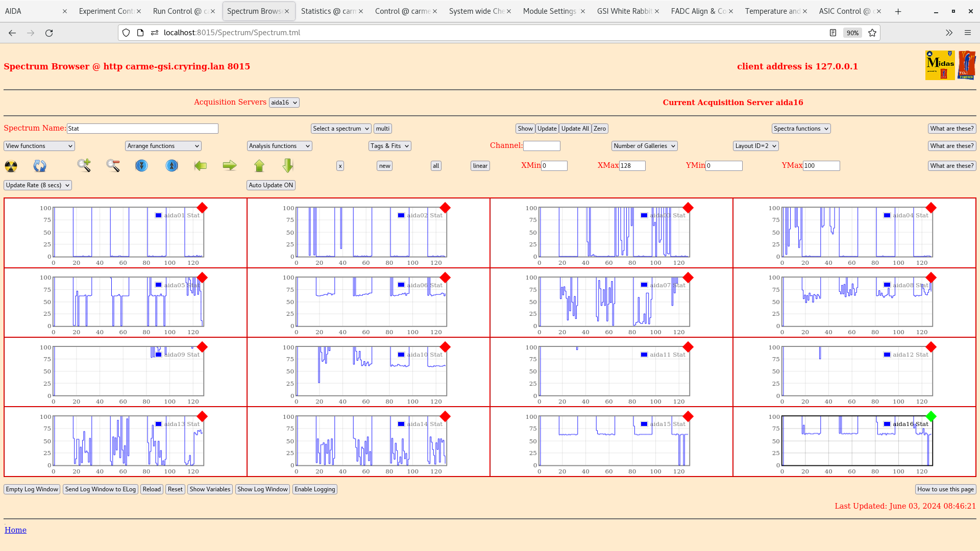Image resolution: width=980 pixels, height=551 pixels.
Task: Open the Acquisition Servers aida16 dropdown
Action: point(284,102)
